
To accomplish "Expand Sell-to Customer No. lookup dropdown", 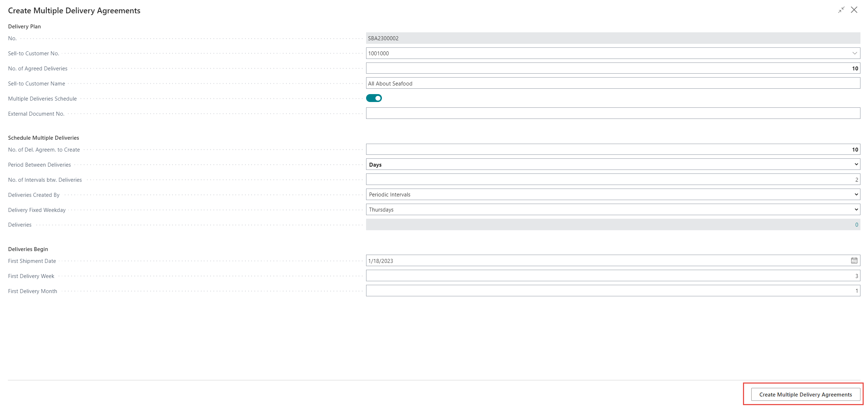I will point(854,54).
